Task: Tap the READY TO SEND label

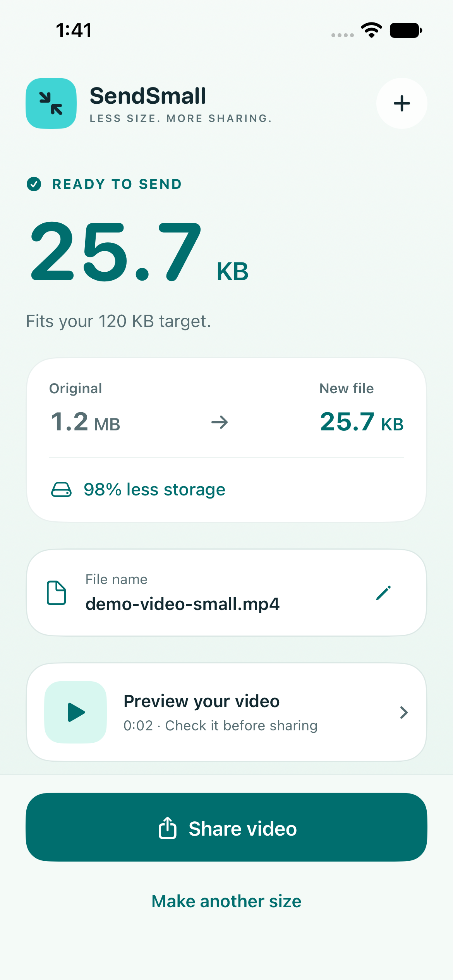Action: (117, 184)
